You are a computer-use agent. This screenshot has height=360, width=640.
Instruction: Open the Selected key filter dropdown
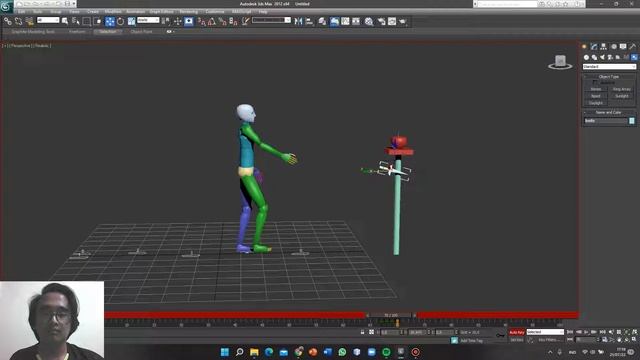coord(545,332)
